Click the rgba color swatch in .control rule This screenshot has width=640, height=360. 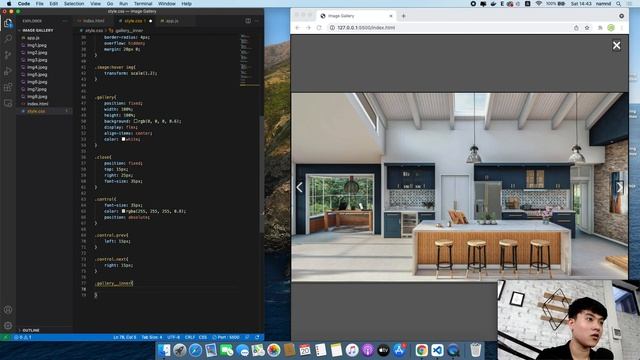pyautogui.click(x=123, y=211)
